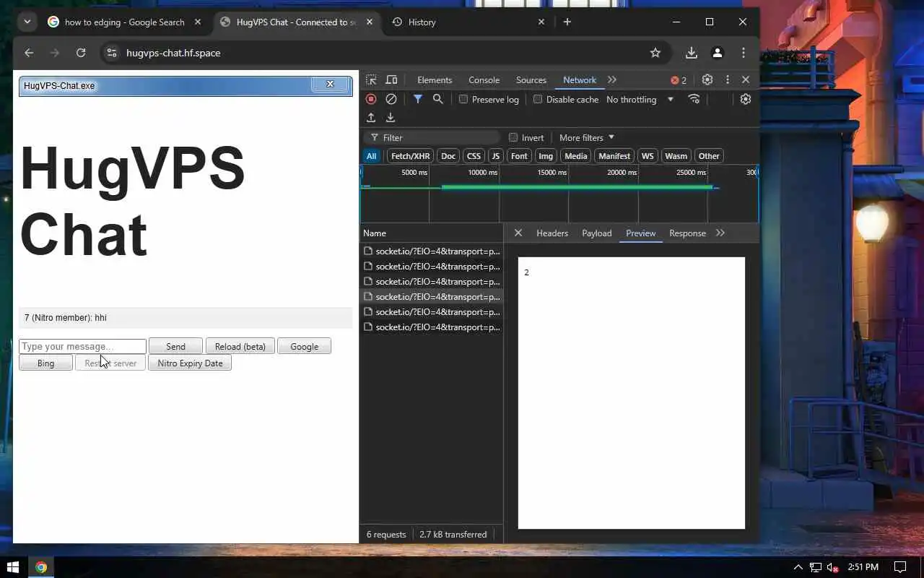Viewport: 924px width, 578px height.
Task: Open the Payload tab
Action: coord(597,233)
